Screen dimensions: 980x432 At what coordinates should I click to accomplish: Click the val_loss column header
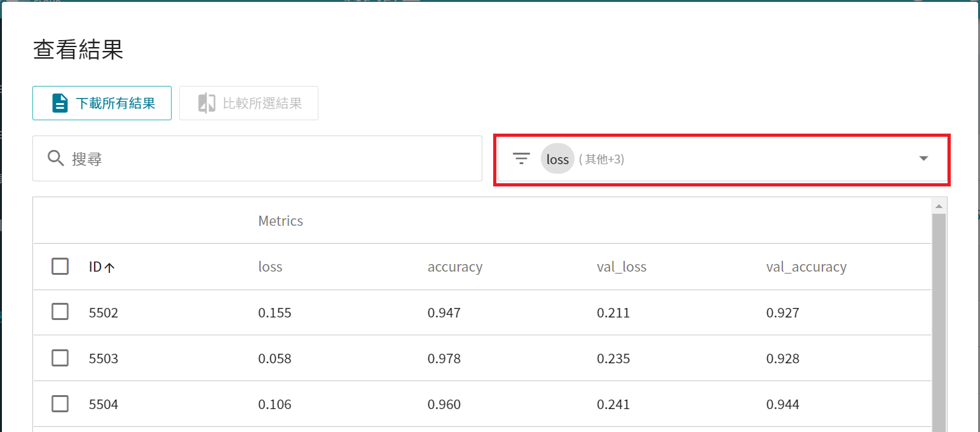(622, 267)
